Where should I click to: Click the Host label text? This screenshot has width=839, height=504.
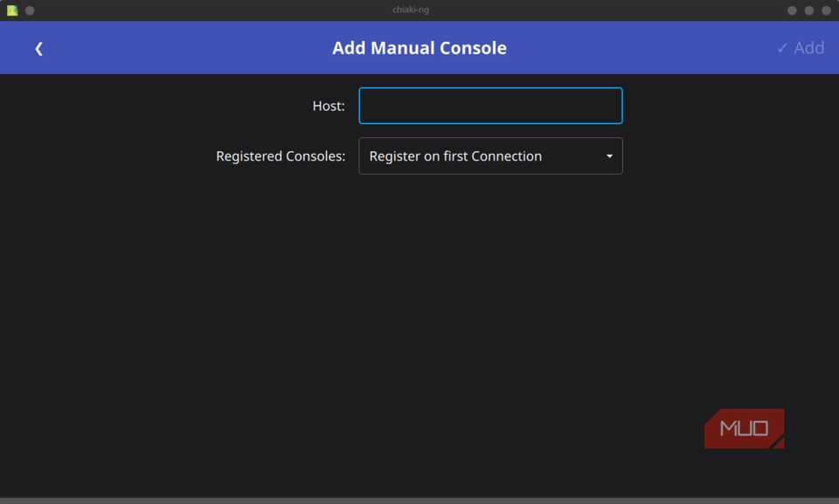(x=329, y=106)
